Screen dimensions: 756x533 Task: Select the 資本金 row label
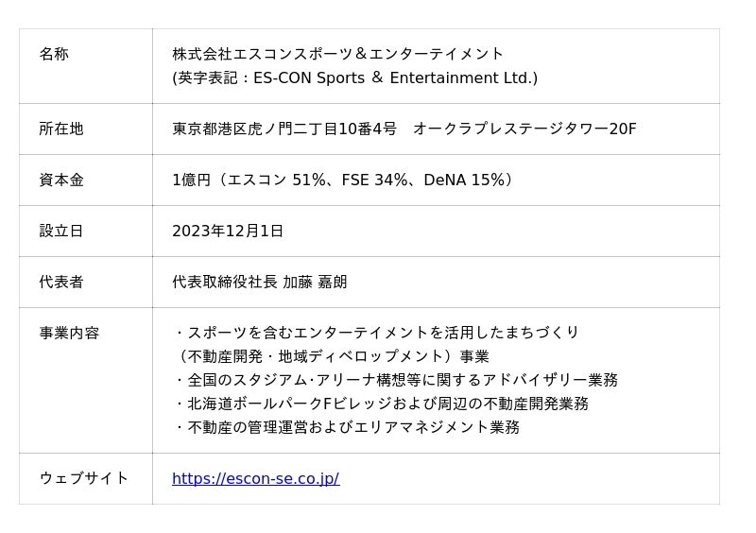(61, 180)
